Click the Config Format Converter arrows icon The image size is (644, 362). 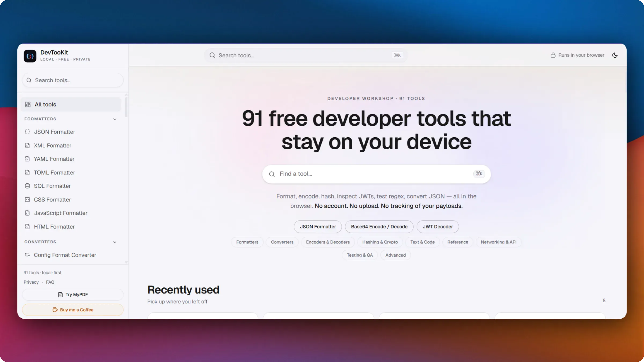[x=27, y=255]
